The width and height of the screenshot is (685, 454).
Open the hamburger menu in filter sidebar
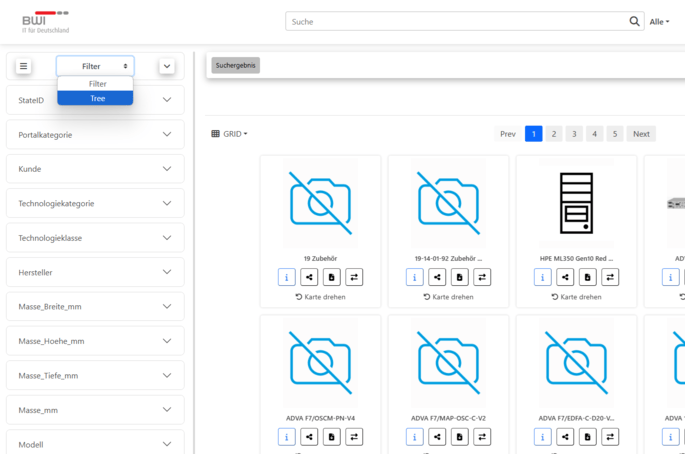click(23, 66)
